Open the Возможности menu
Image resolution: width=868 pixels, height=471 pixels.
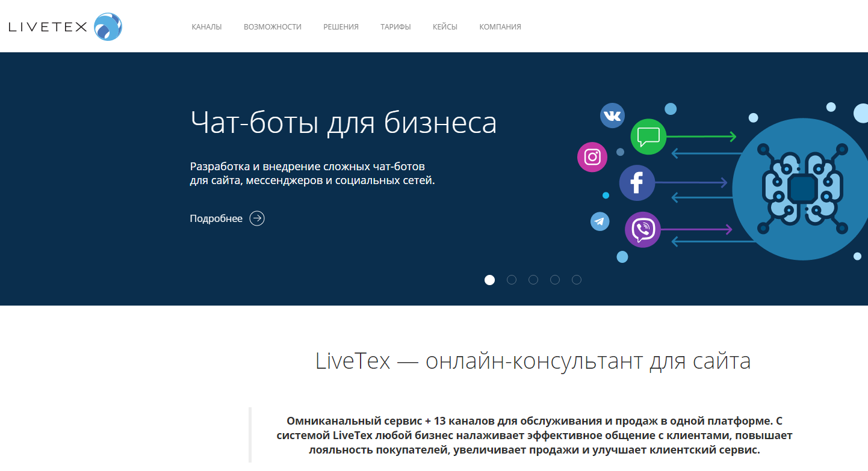273,27
